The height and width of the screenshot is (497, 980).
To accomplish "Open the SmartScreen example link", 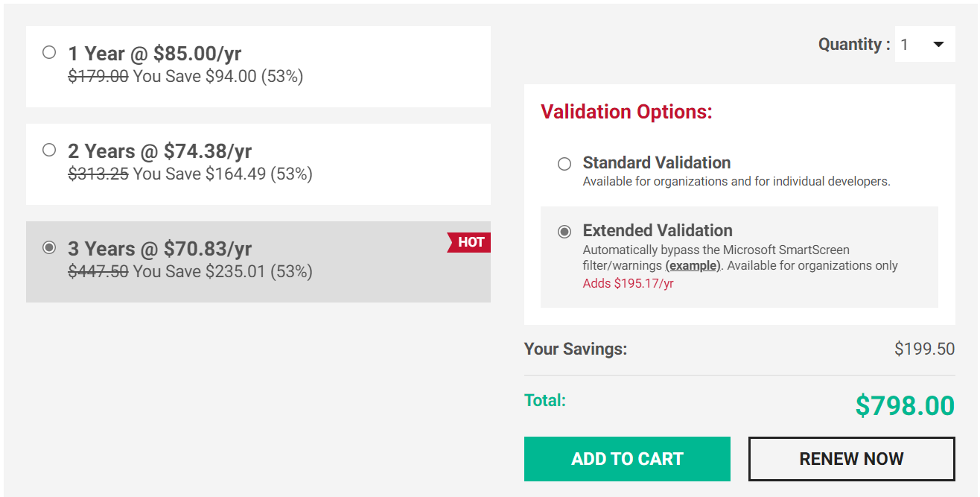I will (693, 266).
